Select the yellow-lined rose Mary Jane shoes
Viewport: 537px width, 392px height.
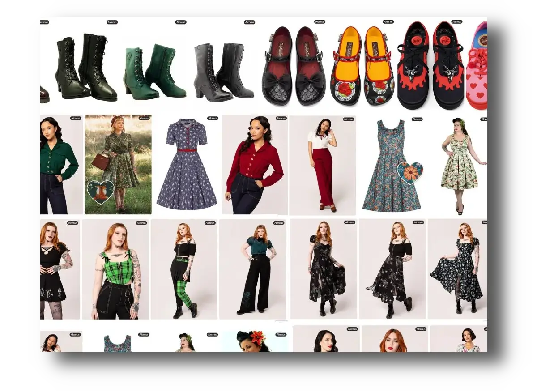[x=362, y=66]
